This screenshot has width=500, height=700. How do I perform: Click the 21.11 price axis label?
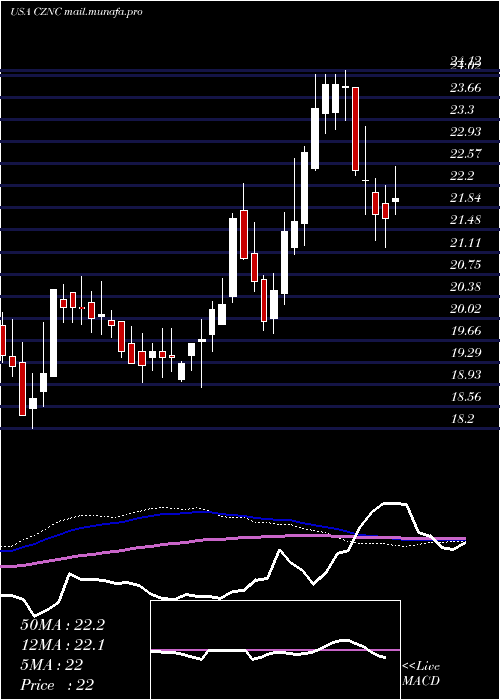tap(466, 242)
